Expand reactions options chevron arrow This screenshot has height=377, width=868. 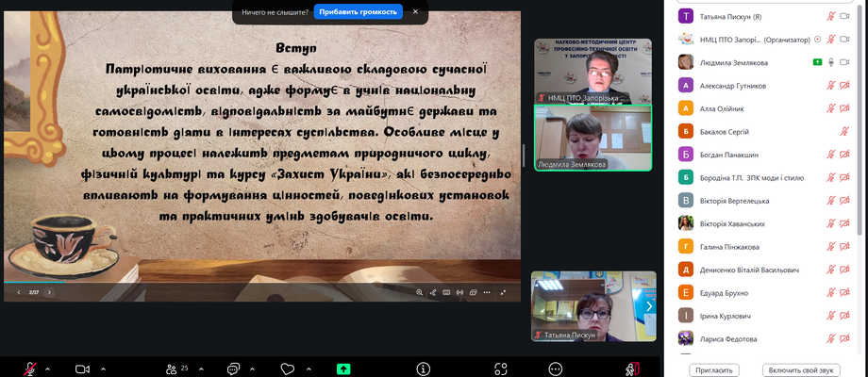pos(307,369)
